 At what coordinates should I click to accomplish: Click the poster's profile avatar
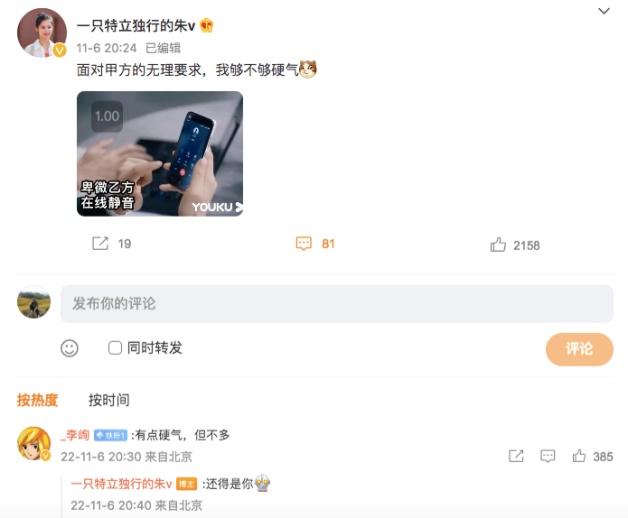42,33
